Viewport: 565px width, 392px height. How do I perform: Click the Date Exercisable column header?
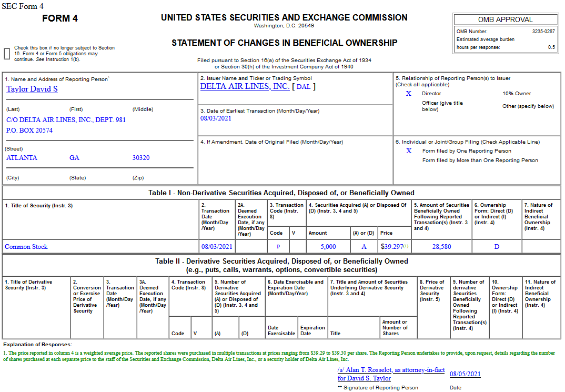281,331
